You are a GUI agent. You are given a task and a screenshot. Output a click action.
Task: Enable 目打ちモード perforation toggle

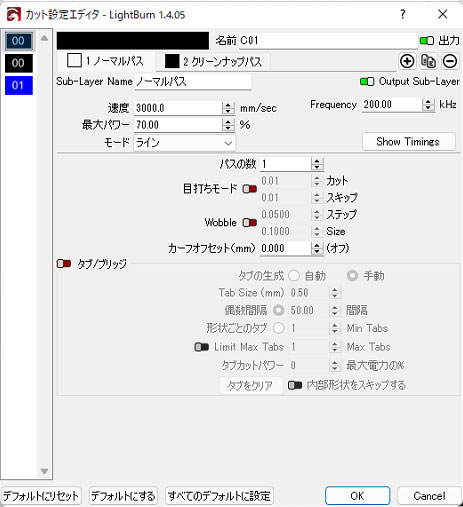[249, 189]
